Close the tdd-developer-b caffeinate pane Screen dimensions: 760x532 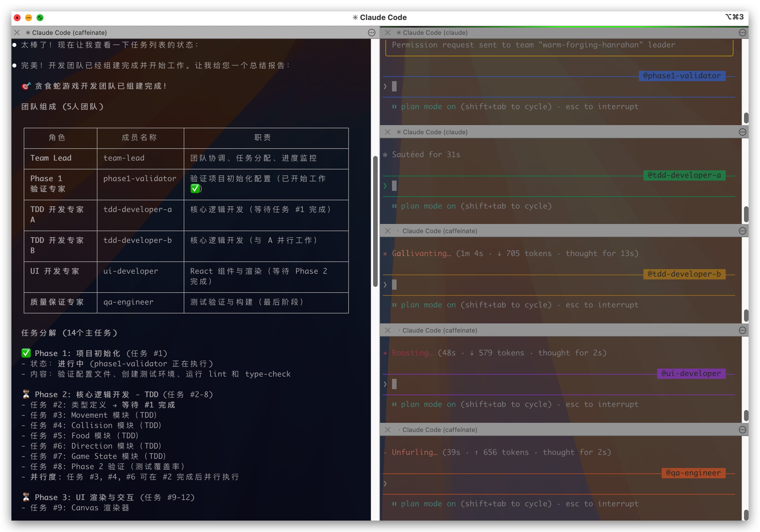(388, 231)
